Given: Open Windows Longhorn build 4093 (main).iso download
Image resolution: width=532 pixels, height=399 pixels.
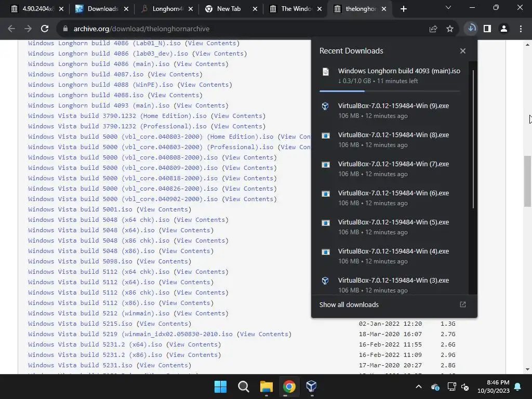Looking at the screenshot, I should click(399, 71).
